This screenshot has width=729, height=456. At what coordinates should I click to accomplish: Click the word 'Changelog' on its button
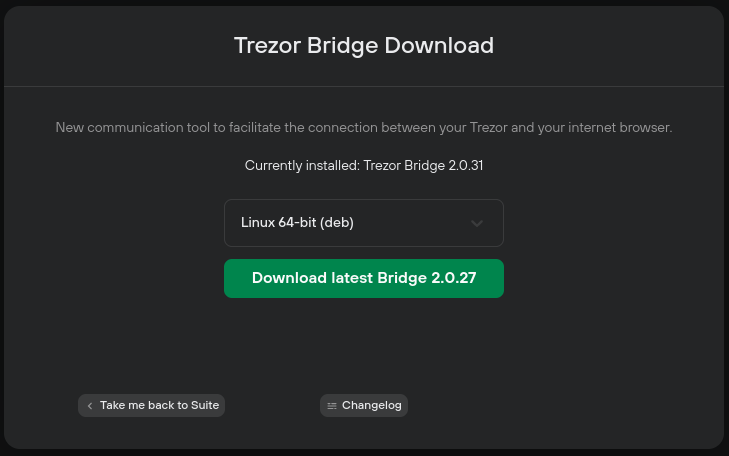click(x=371, y=405)
